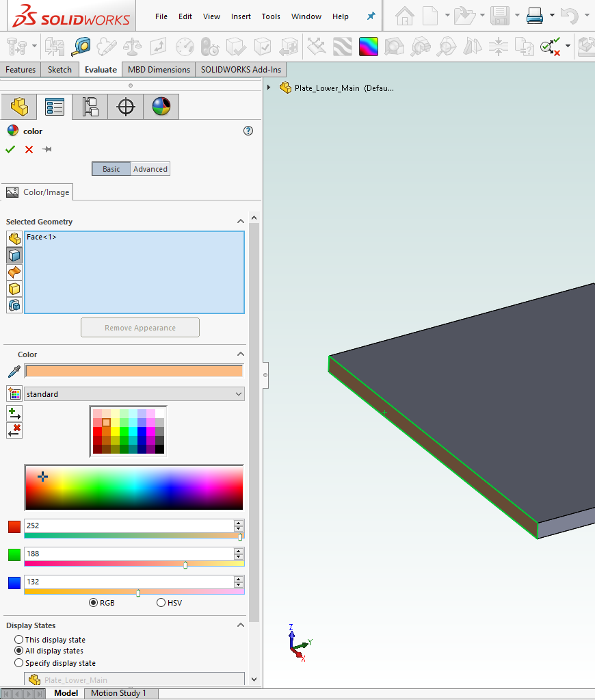This screenshot has width=595, height=700.
Task: Open the Compare Documents tool
Action: (524, 47)
